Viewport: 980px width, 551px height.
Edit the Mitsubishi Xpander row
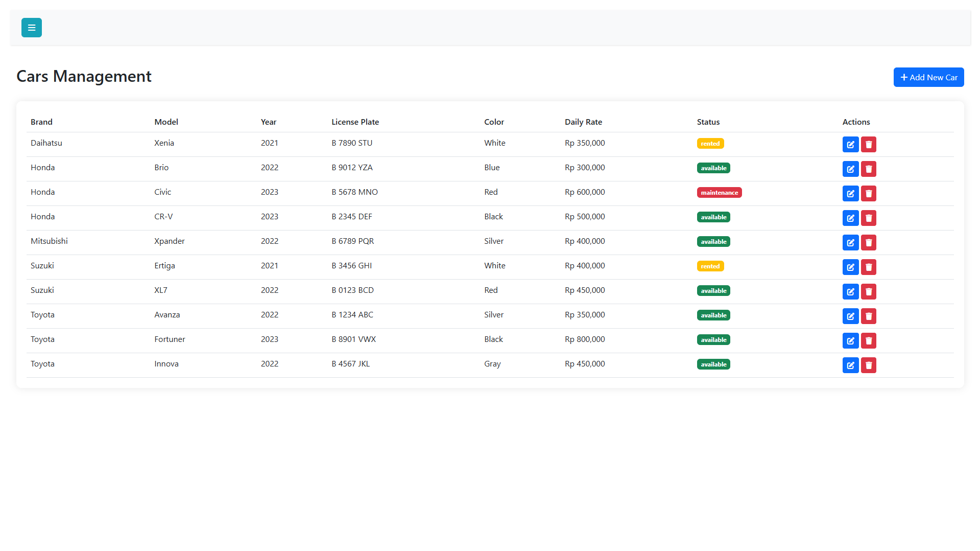(x=850, y=243)
